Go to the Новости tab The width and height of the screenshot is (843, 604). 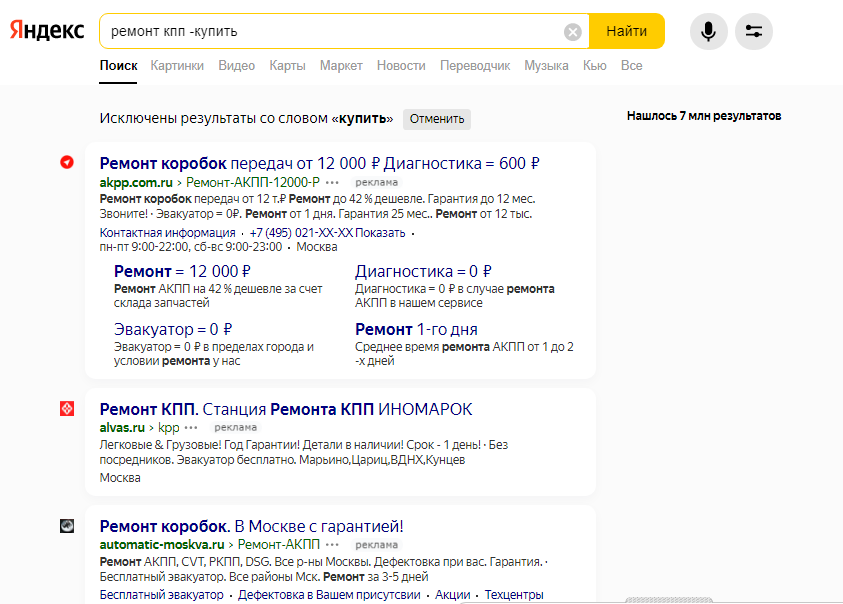coord(401,66)
